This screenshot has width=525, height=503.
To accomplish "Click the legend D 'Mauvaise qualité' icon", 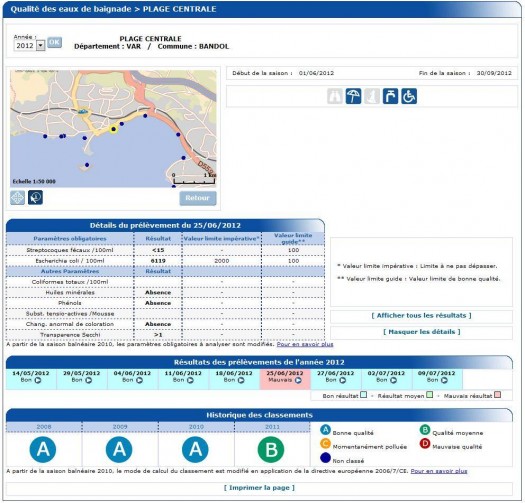I will tap(425, 443).
